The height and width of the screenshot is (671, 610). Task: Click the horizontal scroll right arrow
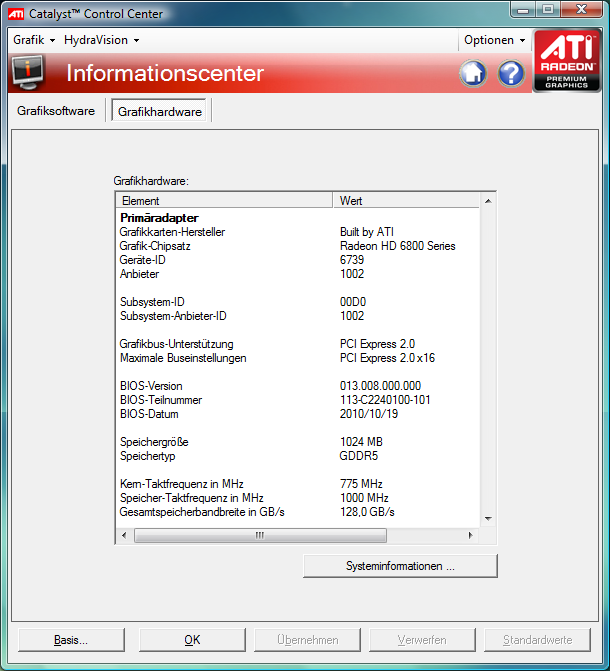click(470, 535)
